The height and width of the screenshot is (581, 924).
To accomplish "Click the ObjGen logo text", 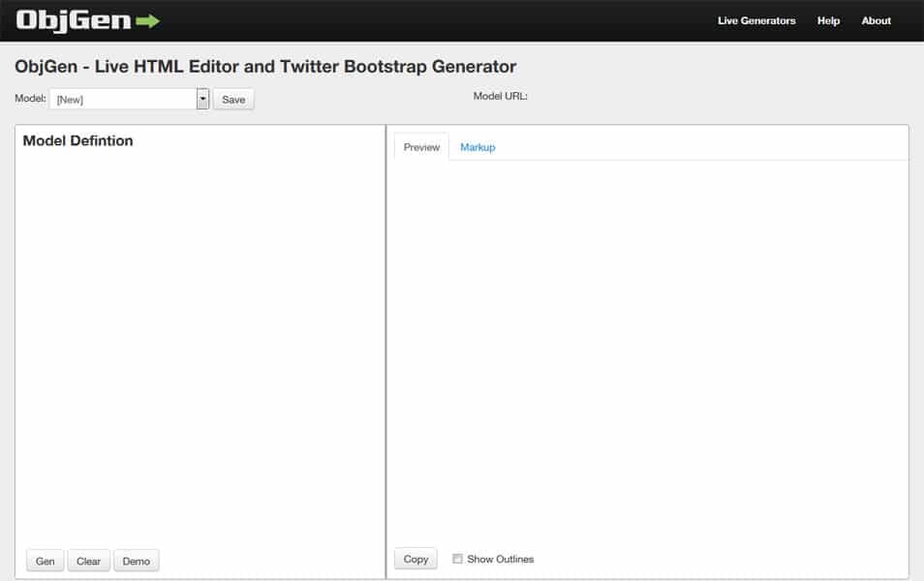I will pos(74,21).
